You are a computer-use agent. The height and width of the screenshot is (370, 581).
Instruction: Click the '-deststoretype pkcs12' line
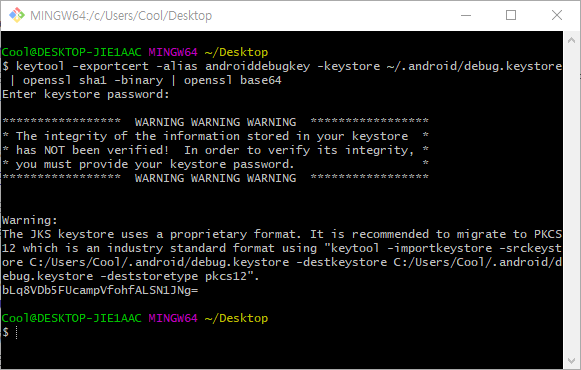[x=130, y=276]
